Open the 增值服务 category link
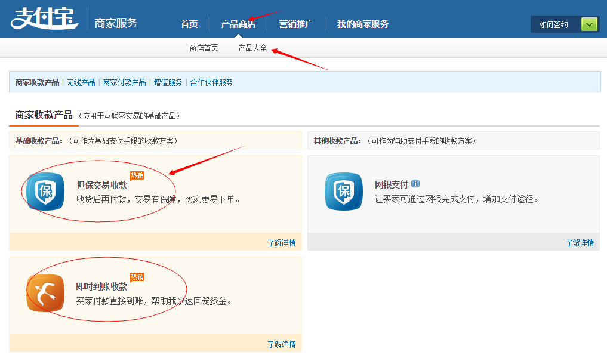Viewport: 607px width, 364px height. click(x=168, y=82)
